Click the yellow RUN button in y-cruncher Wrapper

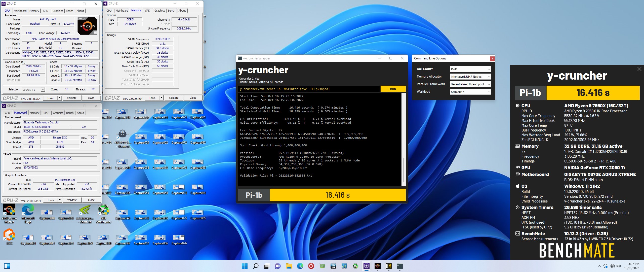[393, 89]
